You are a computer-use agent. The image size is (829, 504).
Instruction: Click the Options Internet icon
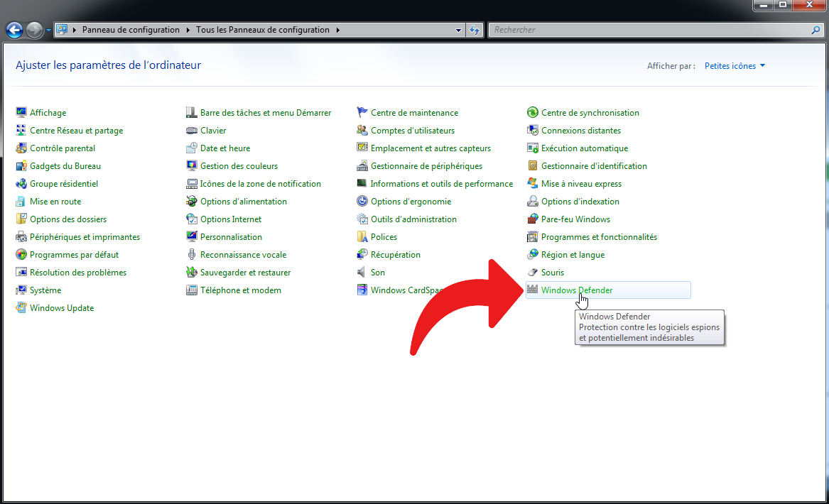[x=191, y=219]
